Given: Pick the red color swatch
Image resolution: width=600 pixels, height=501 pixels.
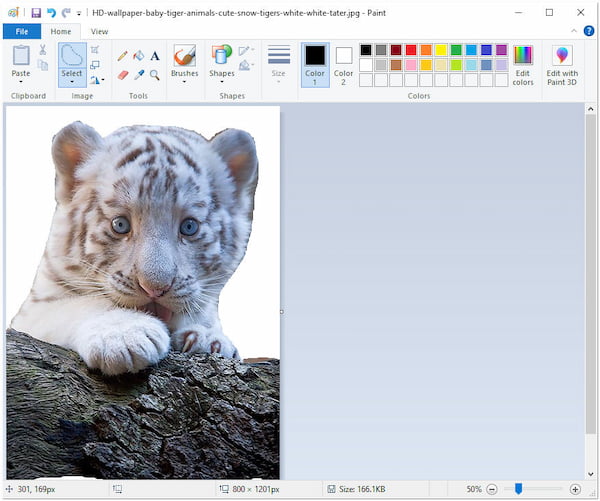Looking at the screenshot, I should pos(411,50).
